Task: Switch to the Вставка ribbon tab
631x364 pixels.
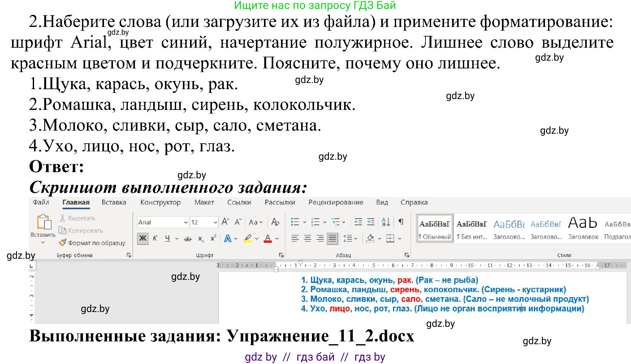Action: pos(114,202)
